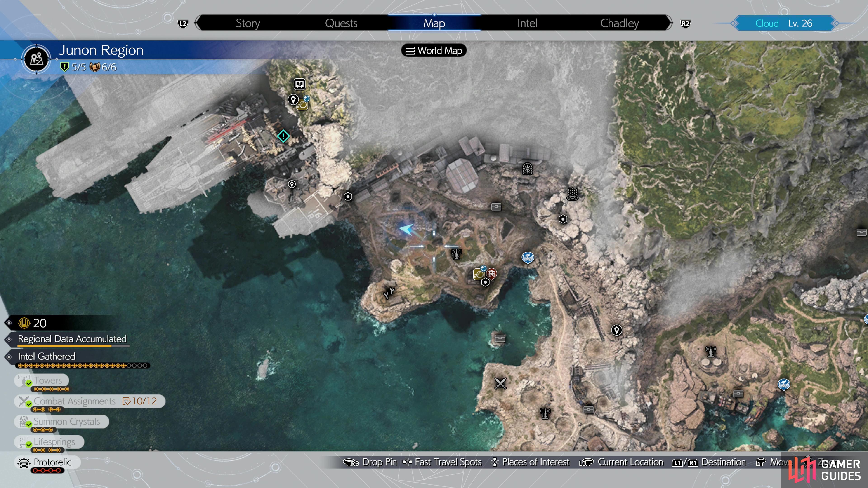Select tower marker south of crossed swords
The height and width of the screenshot is (488, 868).
[x=545, y=413]
